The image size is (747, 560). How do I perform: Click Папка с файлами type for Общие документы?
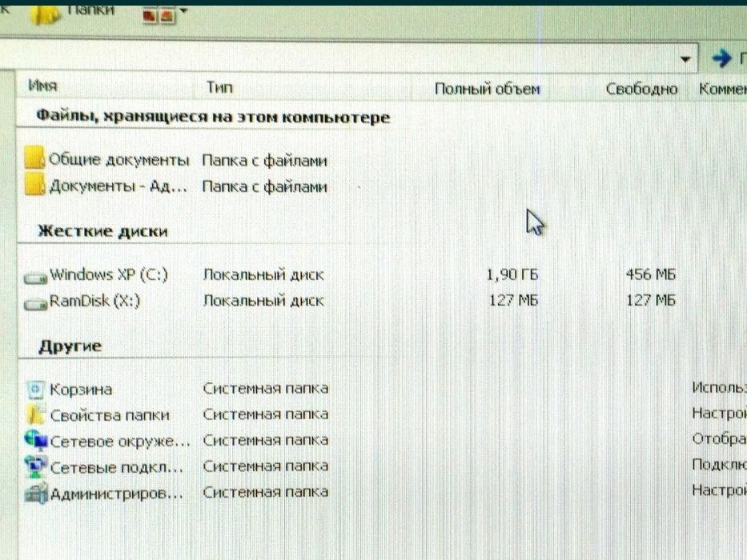[x=264, y=161]
